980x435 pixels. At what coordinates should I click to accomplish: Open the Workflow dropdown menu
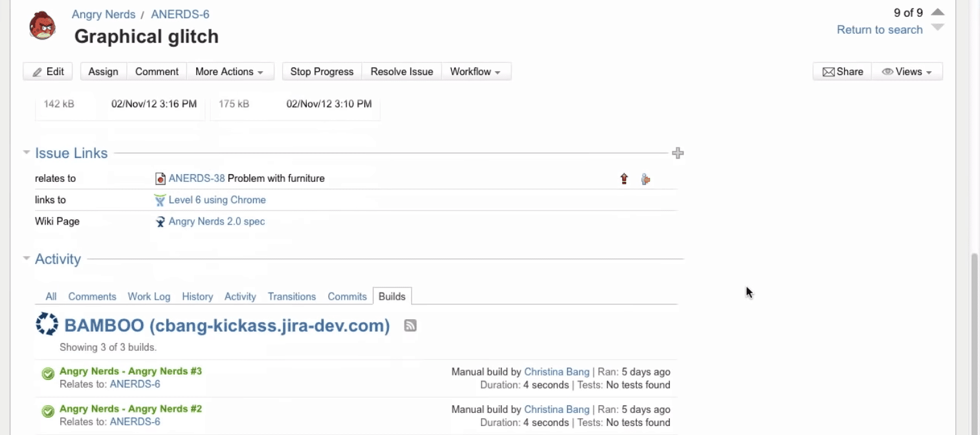pyautogui.click(x=475, y=72)
